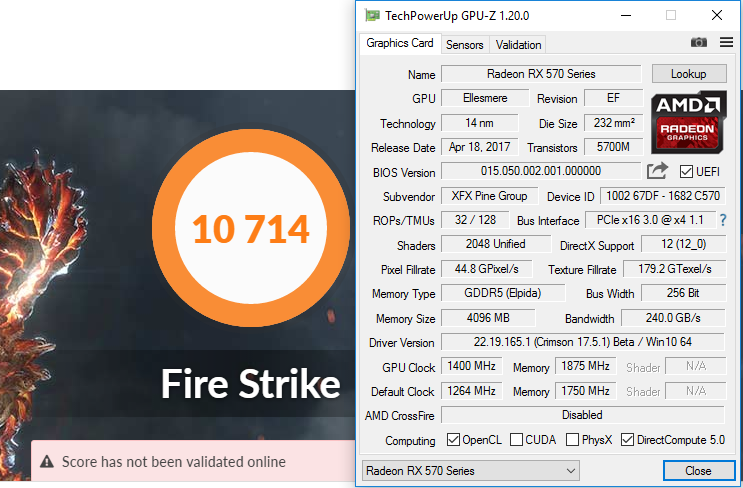This screenshot has width=743, height=488.
Task: Click the AMD Radeon Graphics logo
Action: (x=689, y=122)
